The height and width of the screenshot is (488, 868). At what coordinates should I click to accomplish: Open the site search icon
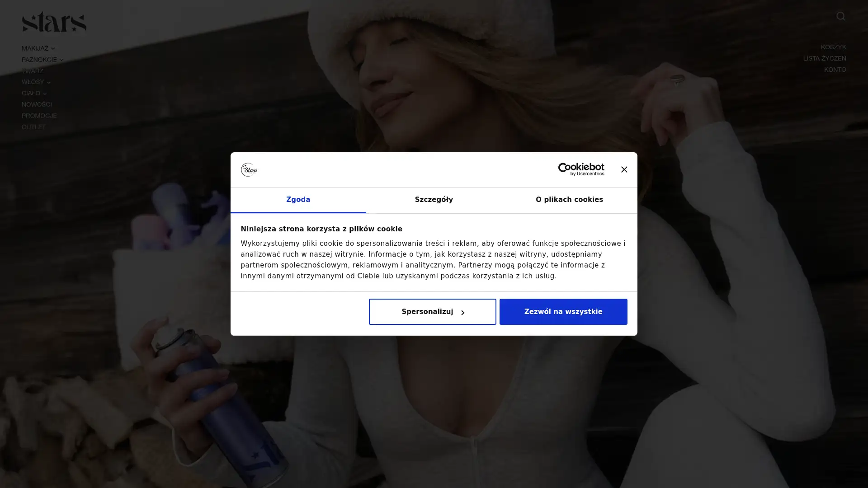click(840, 16)
